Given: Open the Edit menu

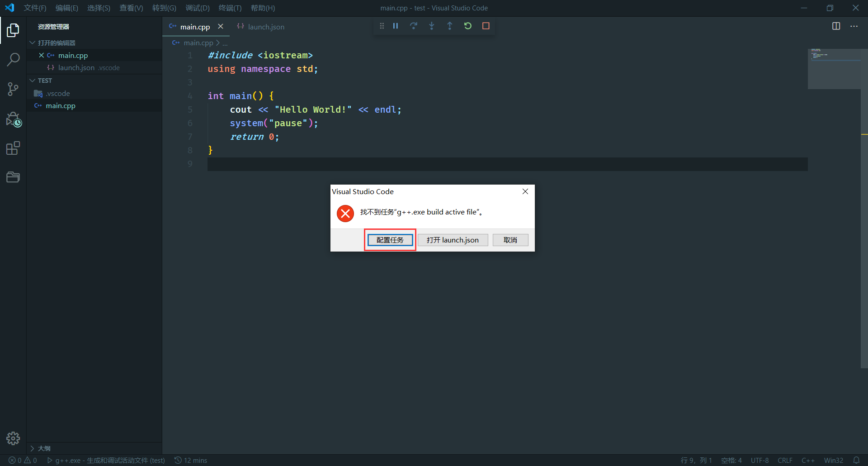Looking at the screenshot, I should coord(67,8).
